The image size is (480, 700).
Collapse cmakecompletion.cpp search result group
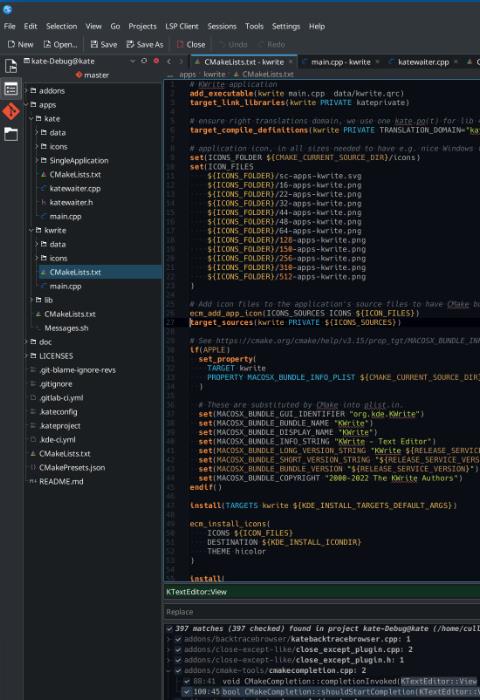[169, 671]
